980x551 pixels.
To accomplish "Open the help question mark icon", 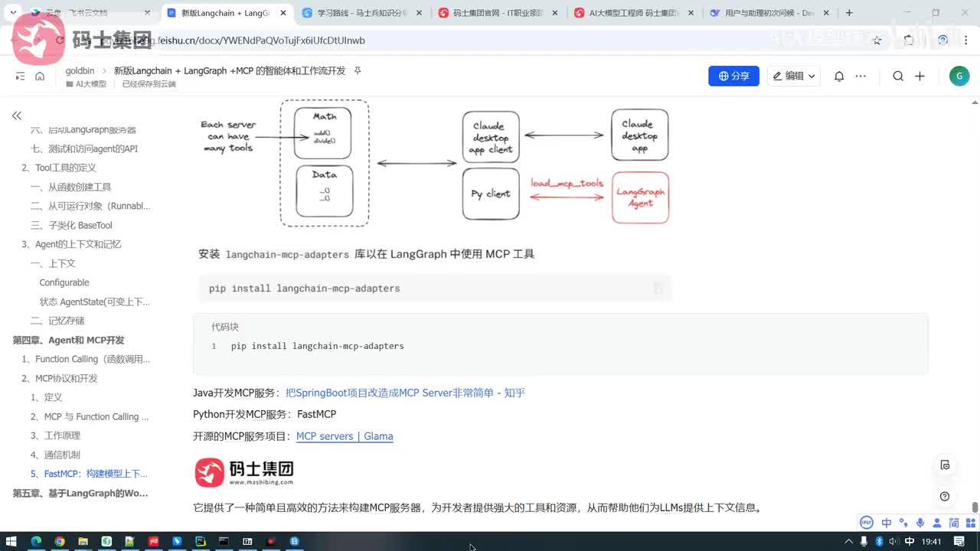I will 945,497.
